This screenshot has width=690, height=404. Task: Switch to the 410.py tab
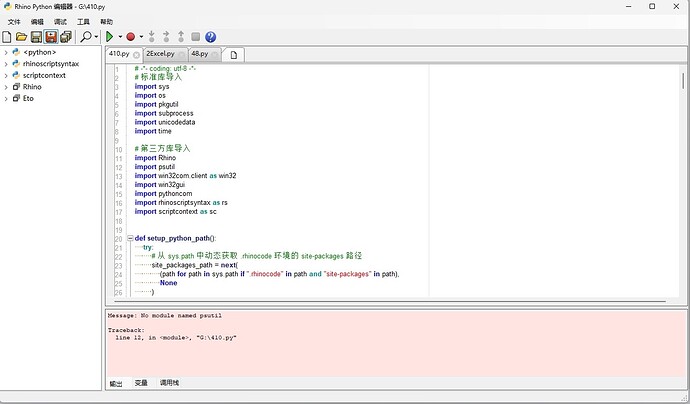(x=119, y=54)
